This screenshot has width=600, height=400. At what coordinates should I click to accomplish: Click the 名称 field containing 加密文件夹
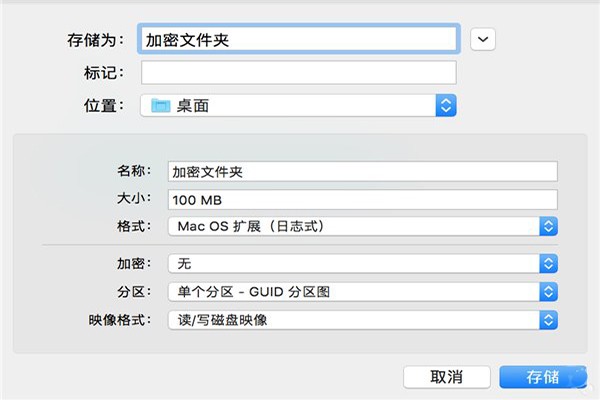pyautogui.click(x=362, y=171)
